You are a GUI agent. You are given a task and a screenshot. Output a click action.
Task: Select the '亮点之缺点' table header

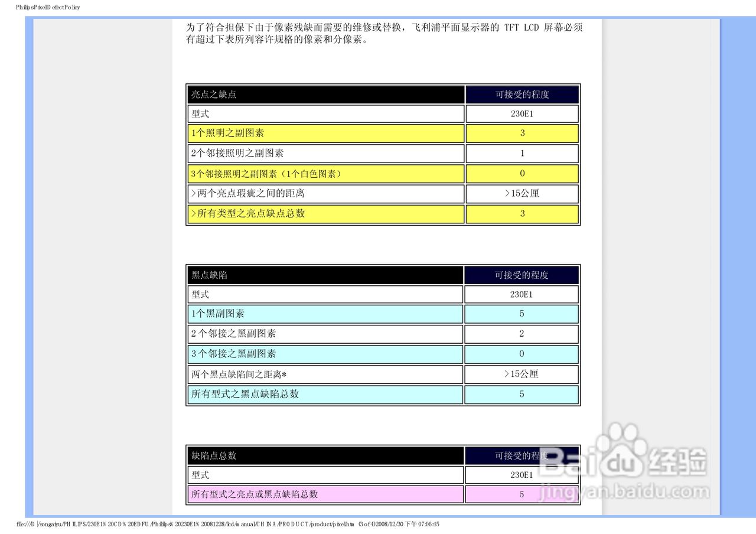tap(326, 95)
